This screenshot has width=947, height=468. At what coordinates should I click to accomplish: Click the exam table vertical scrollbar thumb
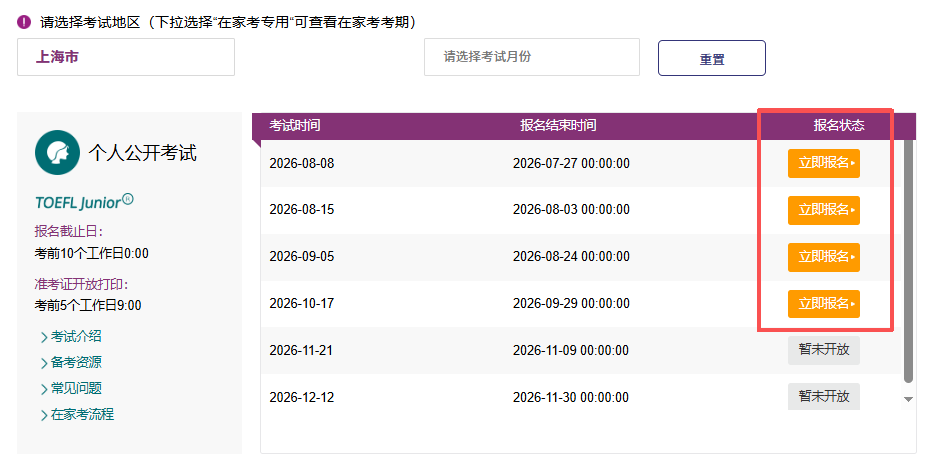click(x=908, y=260)
